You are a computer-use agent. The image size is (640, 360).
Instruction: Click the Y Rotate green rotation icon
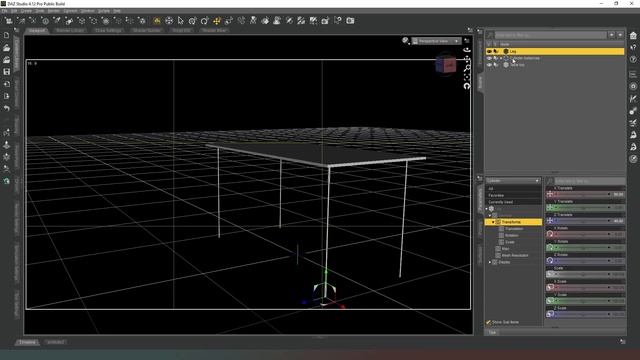[x=550, y=247]
